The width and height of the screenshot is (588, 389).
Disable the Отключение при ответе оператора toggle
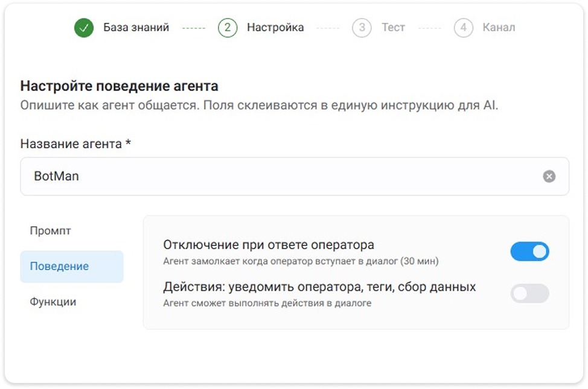pos(529,251)
